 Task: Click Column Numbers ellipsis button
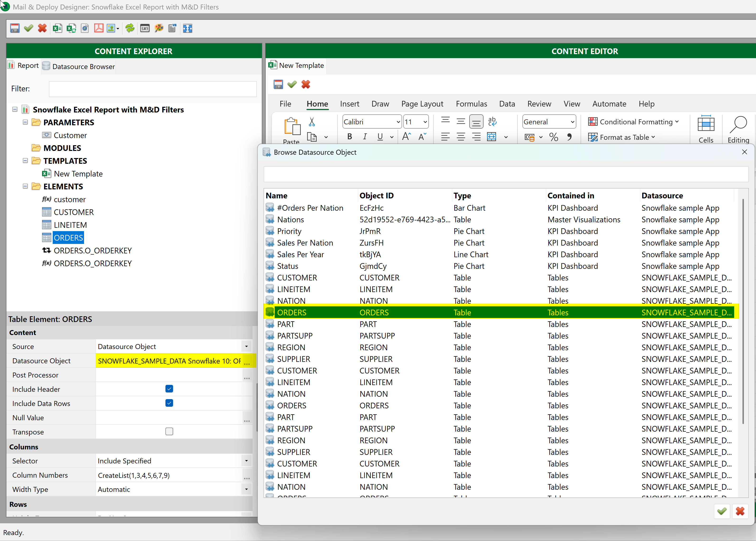[x=247, y=476]
